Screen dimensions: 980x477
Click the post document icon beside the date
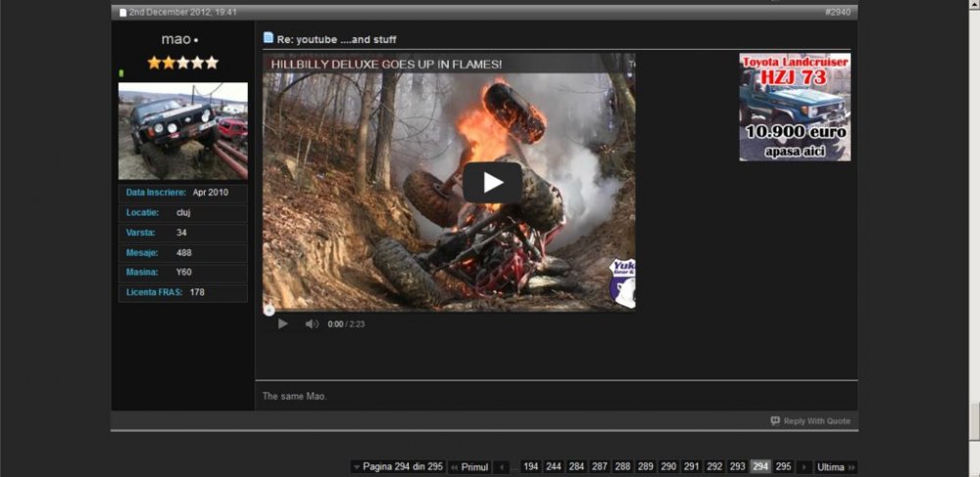coord(122,13)
